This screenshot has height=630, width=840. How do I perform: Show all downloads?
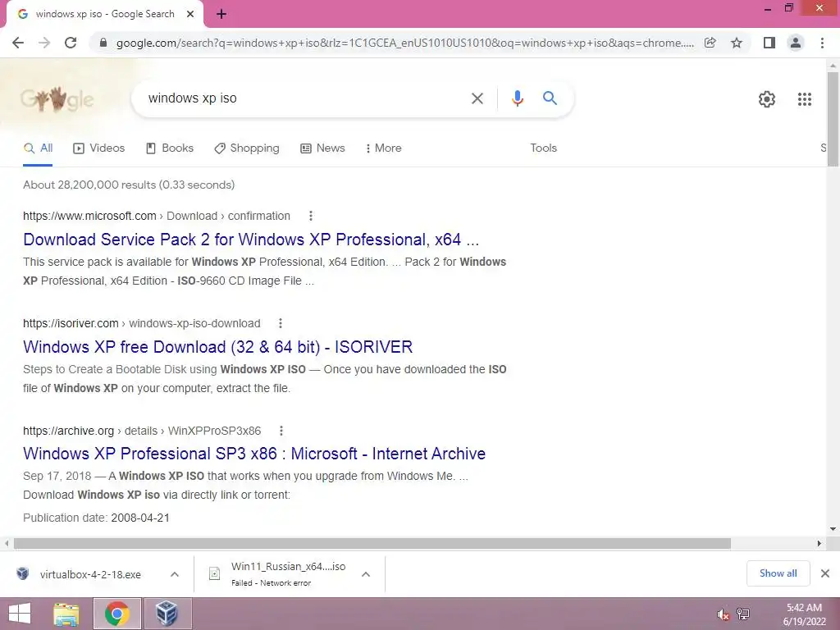(778, 573)
